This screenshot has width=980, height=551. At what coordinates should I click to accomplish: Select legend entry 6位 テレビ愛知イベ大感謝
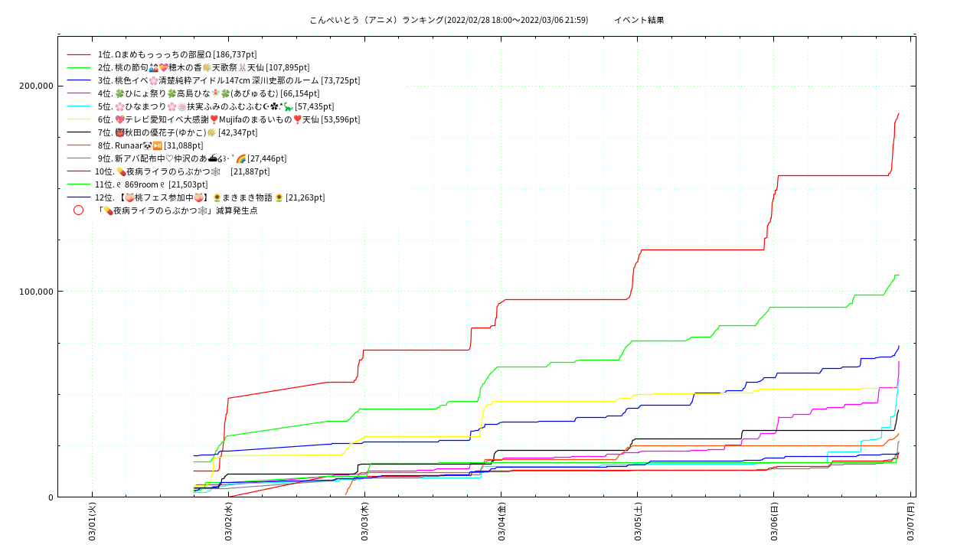[228, 119]
